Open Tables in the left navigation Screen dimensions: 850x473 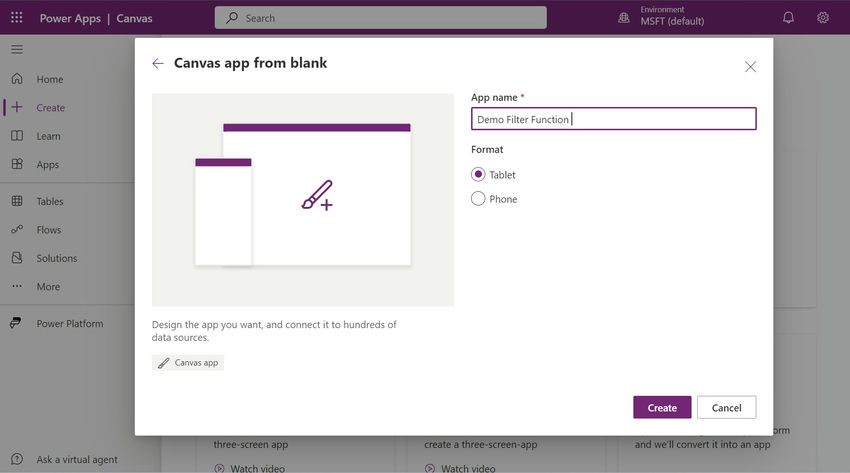click(49, 201)
